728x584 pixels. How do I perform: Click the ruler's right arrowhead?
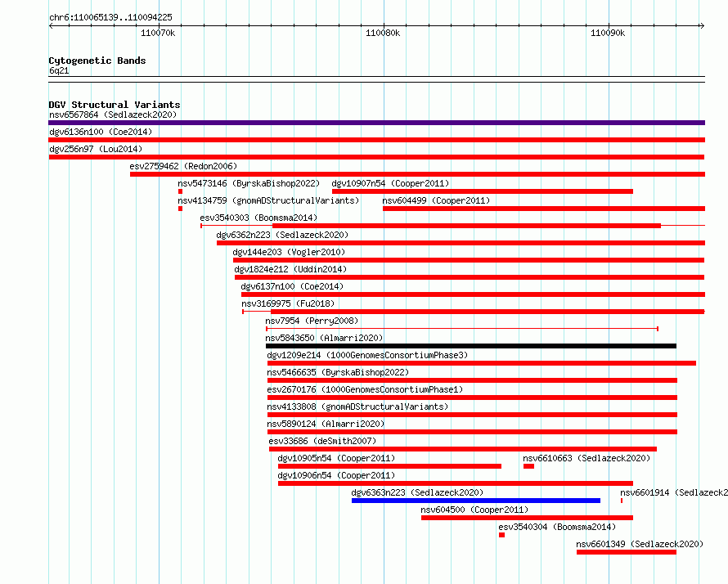(x=703, y=25)
